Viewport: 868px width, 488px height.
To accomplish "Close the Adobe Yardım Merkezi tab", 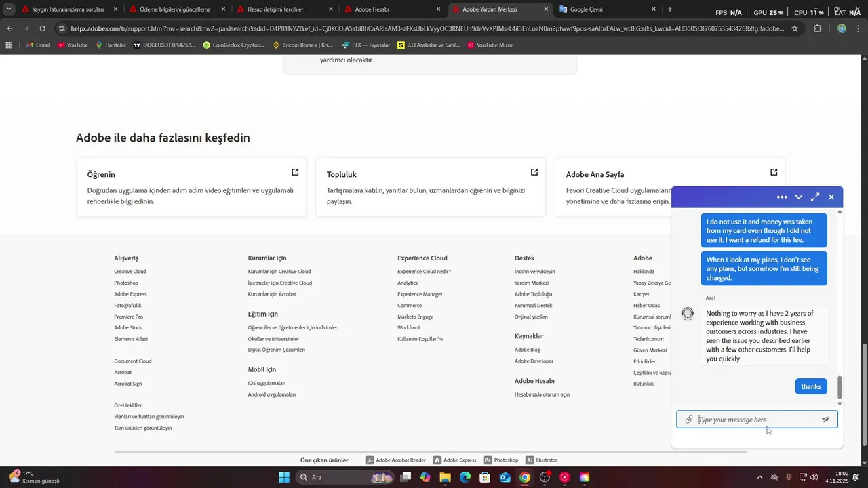I will 546,9.
